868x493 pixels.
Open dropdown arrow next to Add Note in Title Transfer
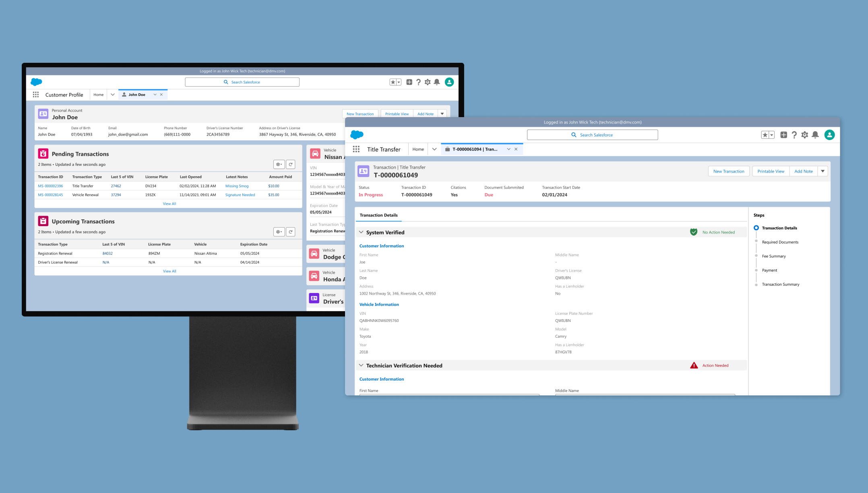[823, 171]
